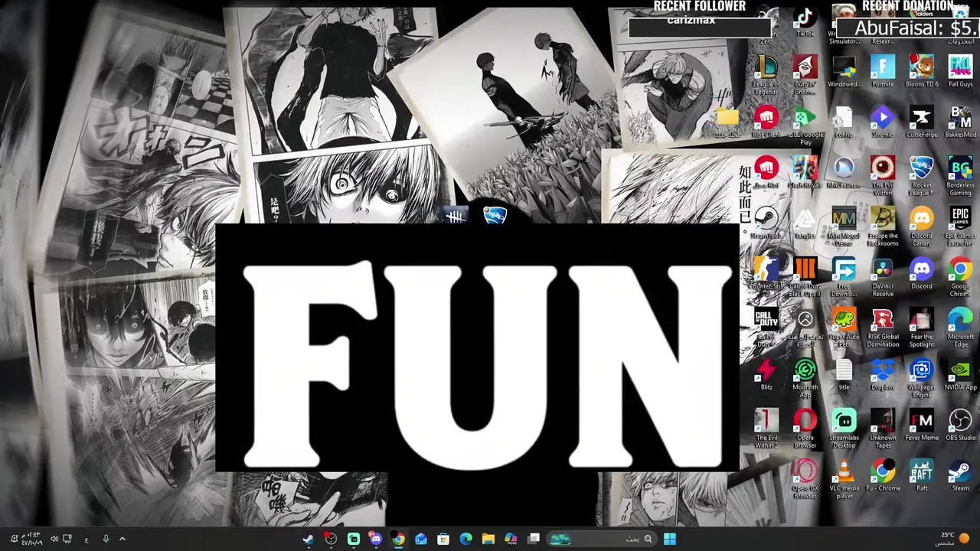Select the Rocket League icon above FUN
The width and height of the screenshot is (980, 551).
pyautogui.click(x=495, y=215)
